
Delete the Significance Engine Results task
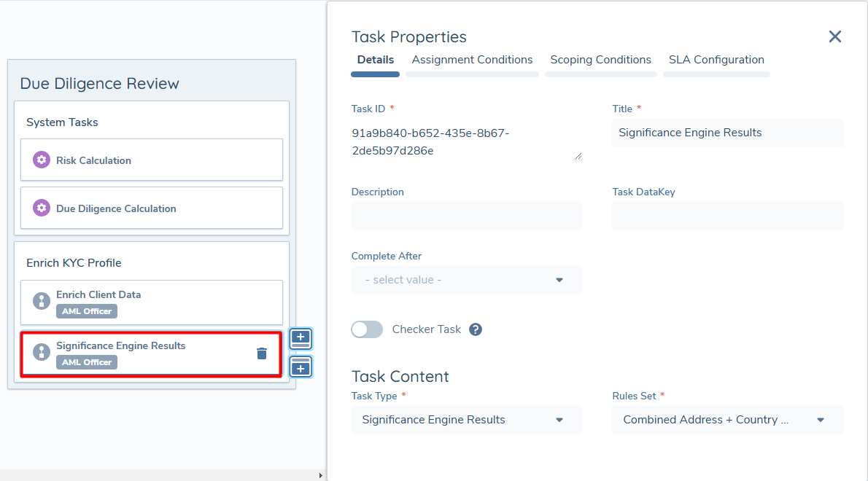tap(262, 353)
